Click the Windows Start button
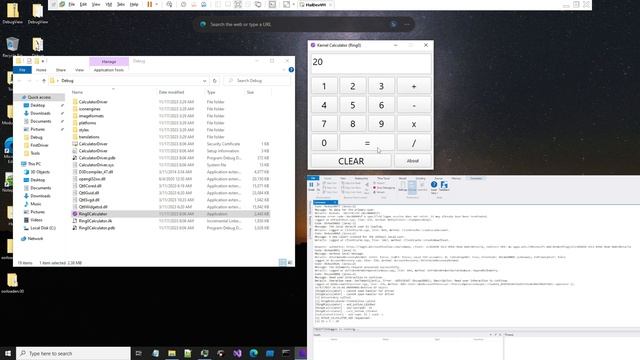This screenshot has height=360, width=640. click(x=8, y=353)
